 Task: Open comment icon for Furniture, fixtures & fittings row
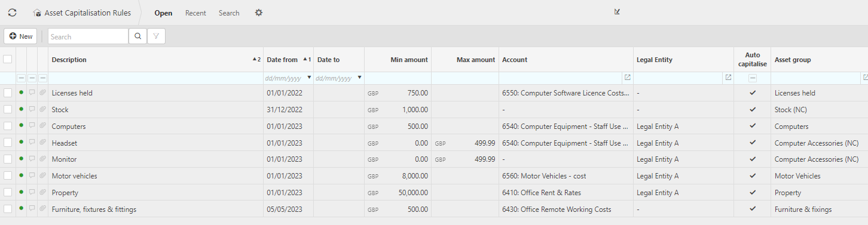pyautogui.click(x=32, y=208)
